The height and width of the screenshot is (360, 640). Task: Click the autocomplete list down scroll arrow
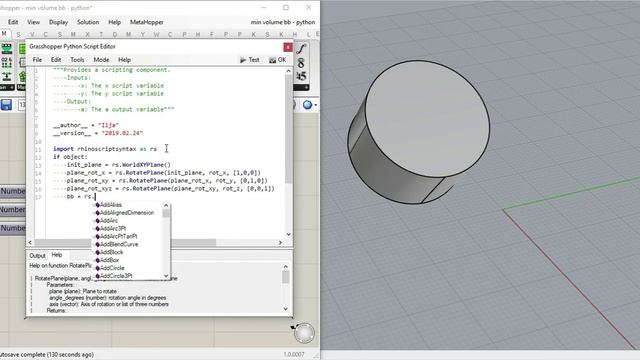(166, 276)
